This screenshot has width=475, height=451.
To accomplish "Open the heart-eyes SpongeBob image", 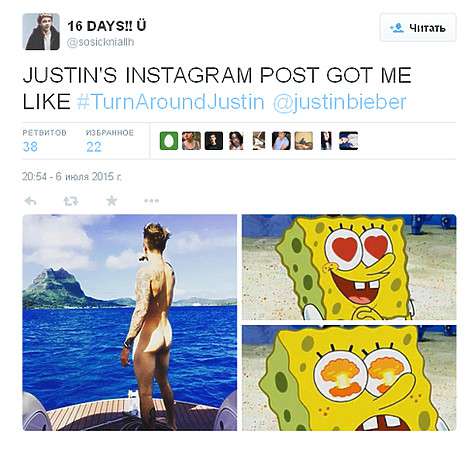I will click(x=349, y=267).
